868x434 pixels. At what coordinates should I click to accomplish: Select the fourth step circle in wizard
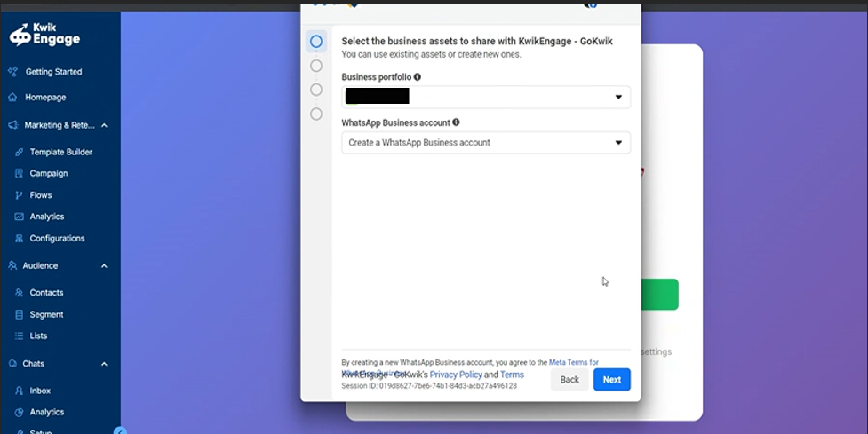[316, 114]
